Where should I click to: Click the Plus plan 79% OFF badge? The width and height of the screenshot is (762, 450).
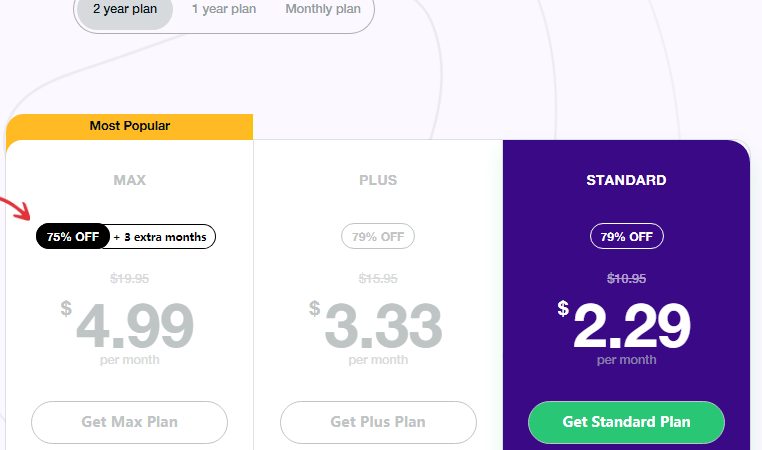click(x=378, y=236)
